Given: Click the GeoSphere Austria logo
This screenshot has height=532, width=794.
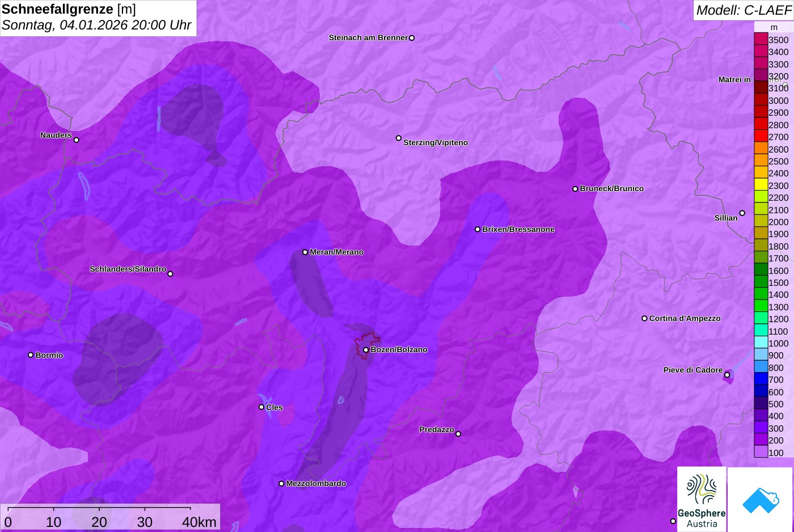Looking at the screenshot, I should pyautogui.click(x=702, y=499).
